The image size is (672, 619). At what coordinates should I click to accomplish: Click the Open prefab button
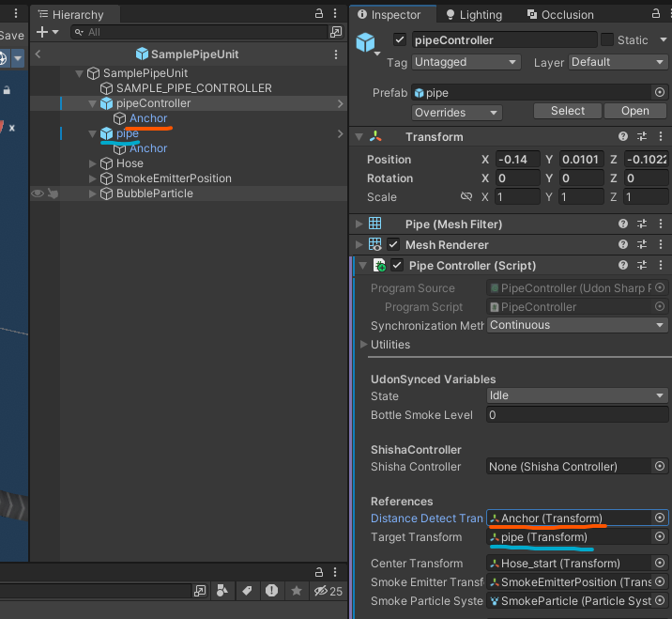[x=635, y=111]
